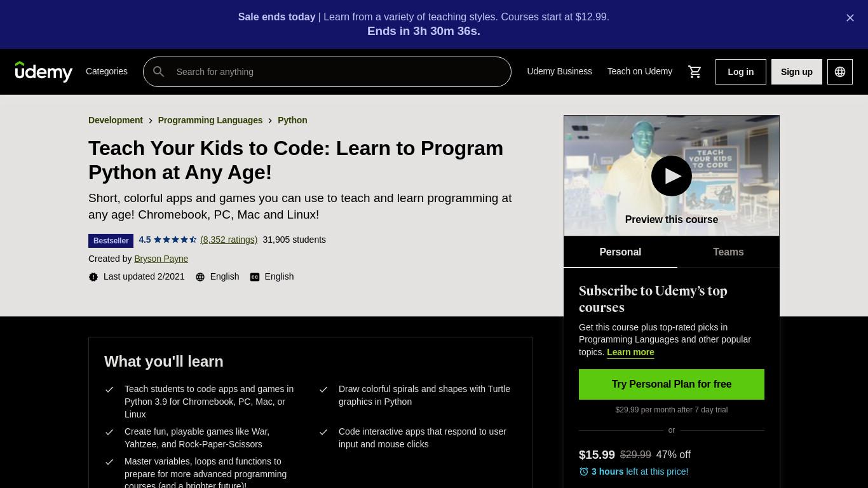The width and height of the screenshot is (868, 488).
Task: Click the crossed-out $29.99 price
Action: point(635,455)
